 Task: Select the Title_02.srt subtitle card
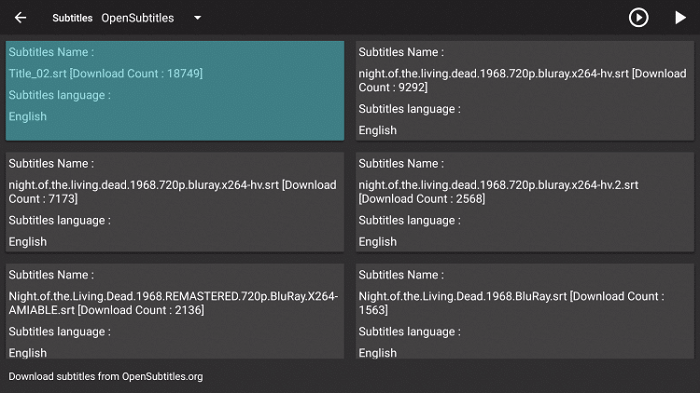point(175,91)
